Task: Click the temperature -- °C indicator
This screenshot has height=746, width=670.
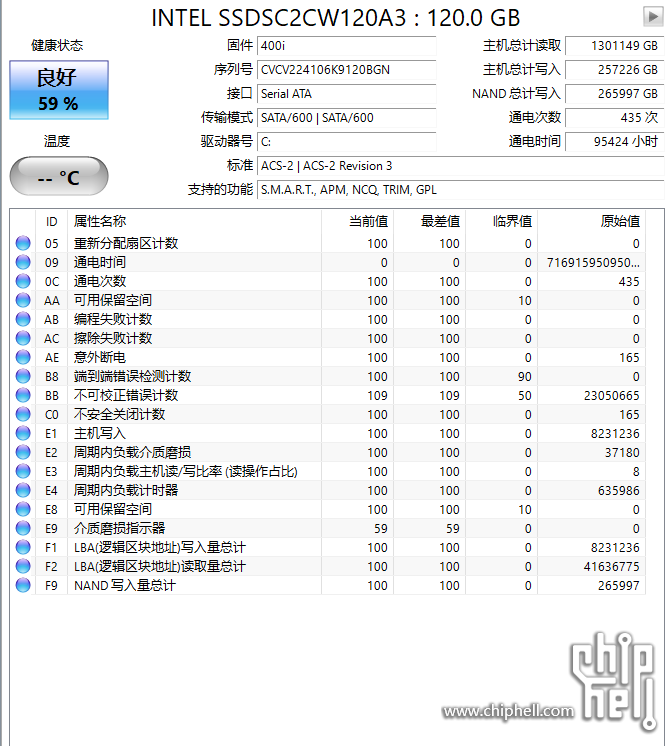Action: click(x=59, y=177)
